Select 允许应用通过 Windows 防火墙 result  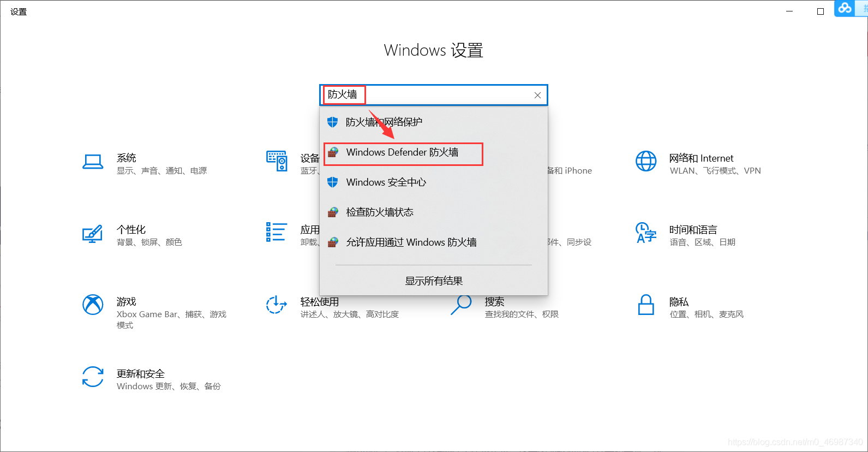(434, 242)
